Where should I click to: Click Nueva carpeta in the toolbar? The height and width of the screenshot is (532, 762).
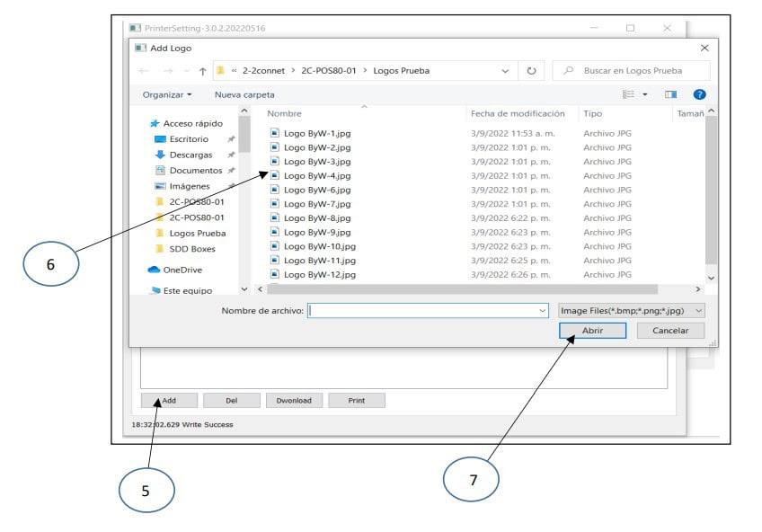pyautogui.click(x=244, y=94)
